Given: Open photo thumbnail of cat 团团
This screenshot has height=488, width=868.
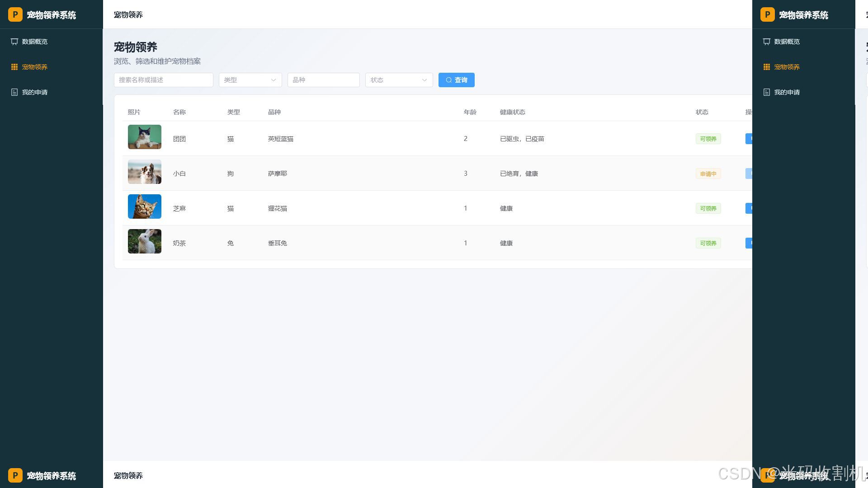Looking at the screenshot, I should 145,137.
